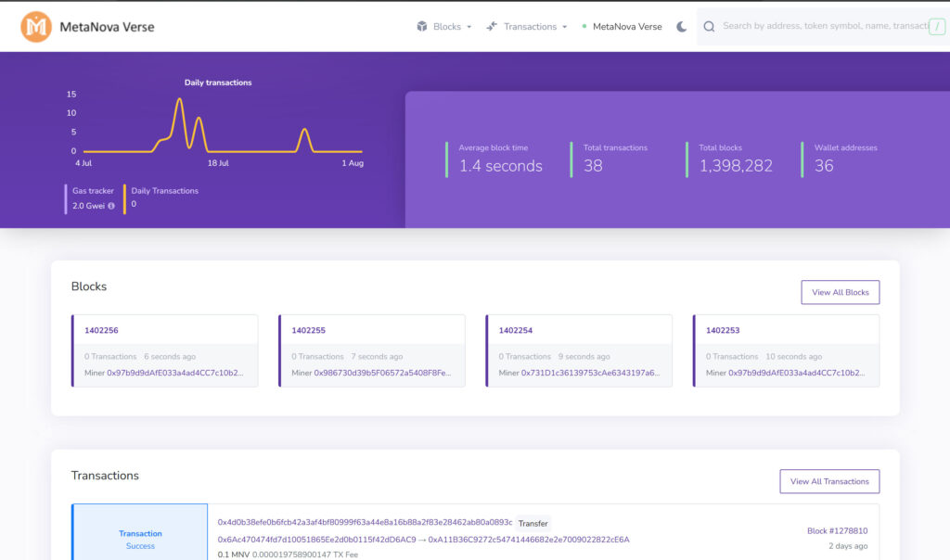The image size is (950, 560).
Task: Expand the Blocks dropdown menu
Action: [446, 27]
